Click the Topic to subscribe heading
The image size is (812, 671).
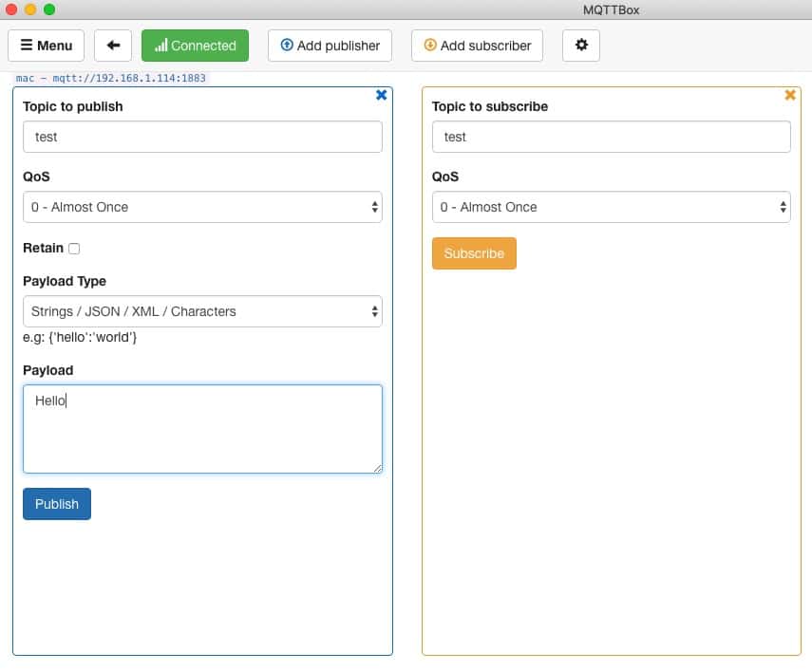490,106
